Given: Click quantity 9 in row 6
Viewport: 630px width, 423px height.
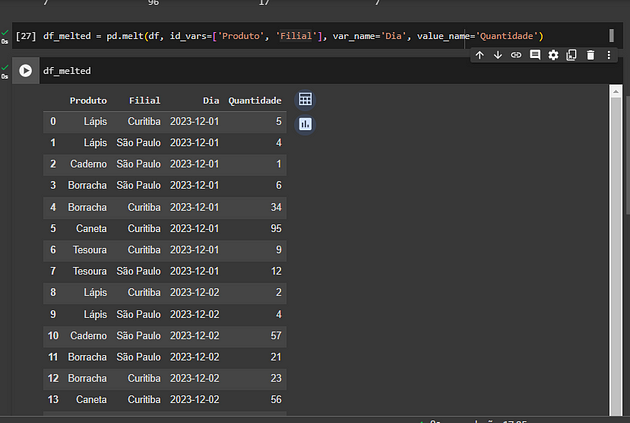Looking at the screenshot, I should (278, 250).
